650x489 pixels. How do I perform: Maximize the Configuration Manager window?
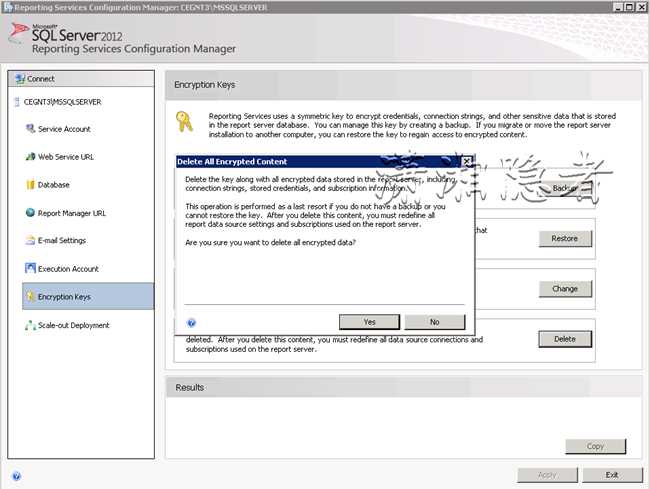629,7
